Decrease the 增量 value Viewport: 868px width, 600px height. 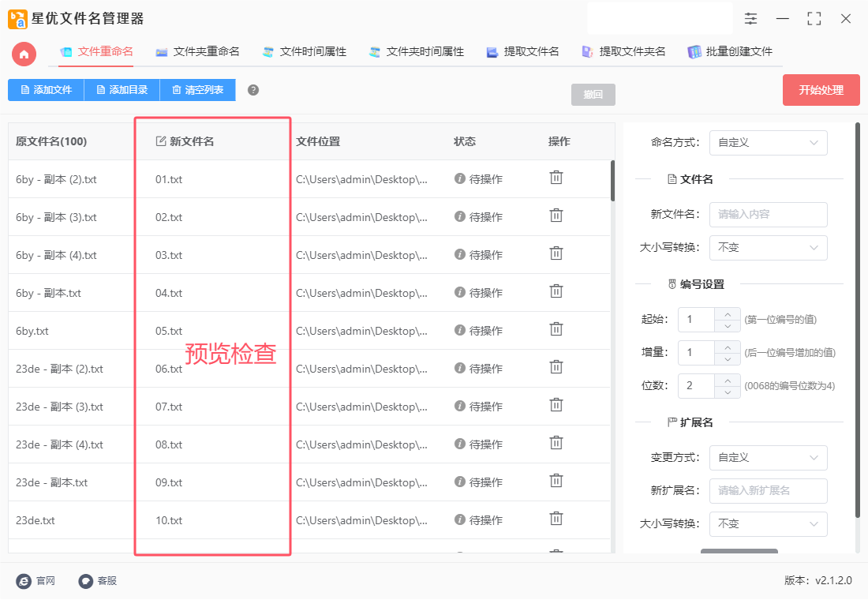(728, 359)
